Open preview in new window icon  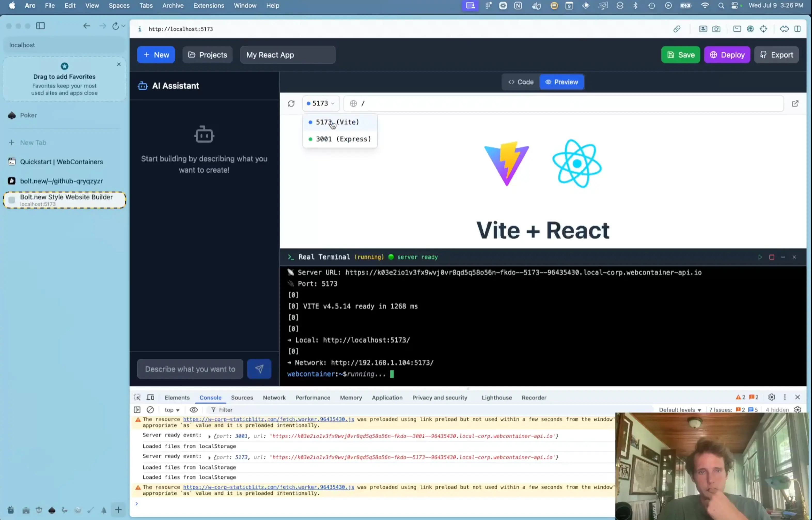pos(795,104)
